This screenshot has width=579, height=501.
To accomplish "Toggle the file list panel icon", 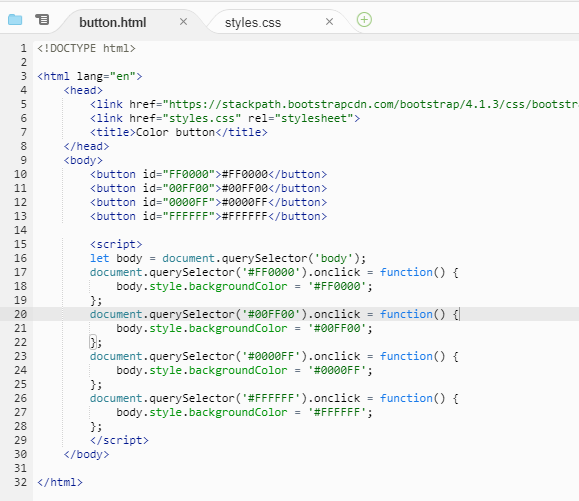I will coord(42,19).
